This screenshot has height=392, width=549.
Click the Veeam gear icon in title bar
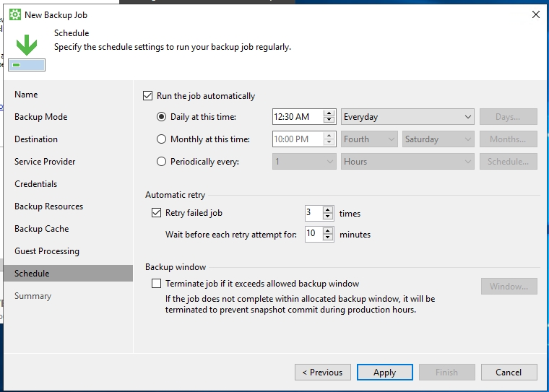pyautogui.click(x=14, y=14)
